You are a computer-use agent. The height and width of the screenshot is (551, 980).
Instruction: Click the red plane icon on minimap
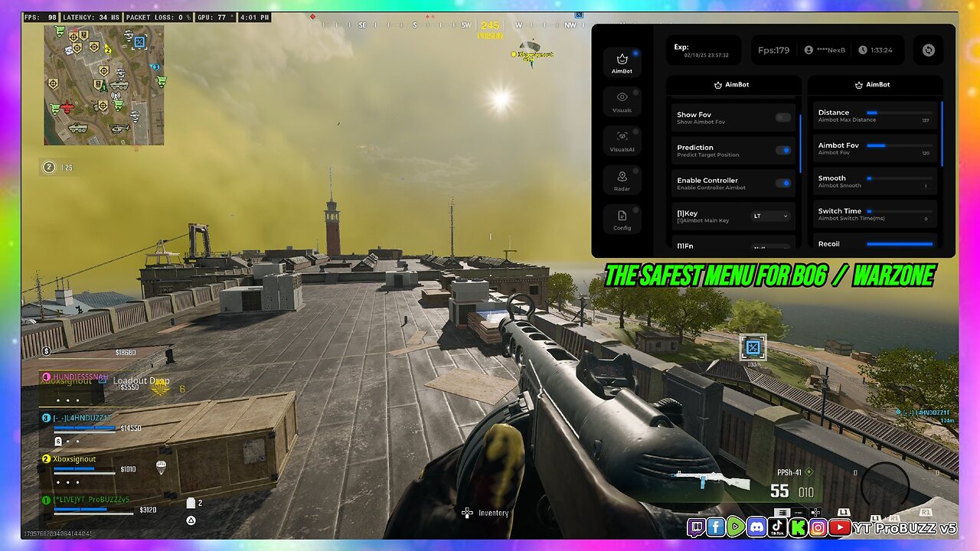click(67, 107)
